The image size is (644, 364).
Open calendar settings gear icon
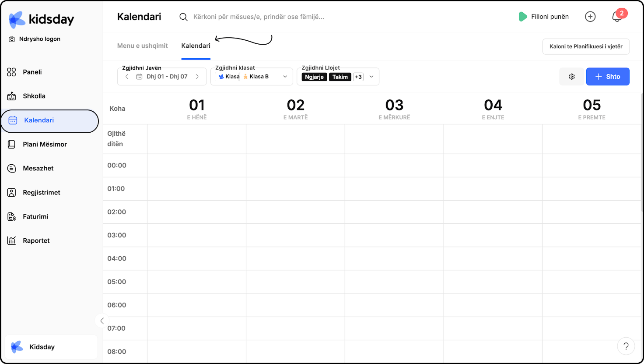(x=571, y=77)
